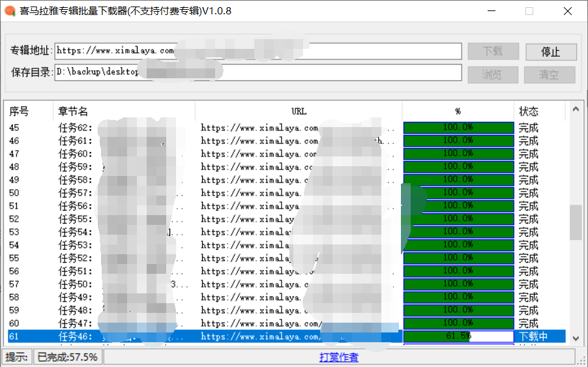Select the row 任务51

[286, 271]
